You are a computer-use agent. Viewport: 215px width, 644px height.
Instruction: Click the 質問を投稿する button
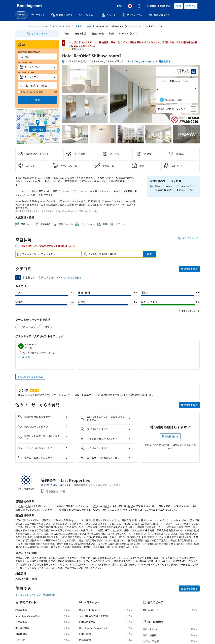click(x=170, y=437)
